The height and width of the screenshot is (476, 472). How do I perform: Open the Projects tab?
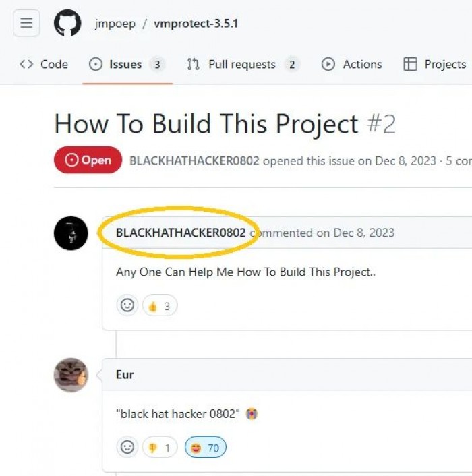point(435,64)
